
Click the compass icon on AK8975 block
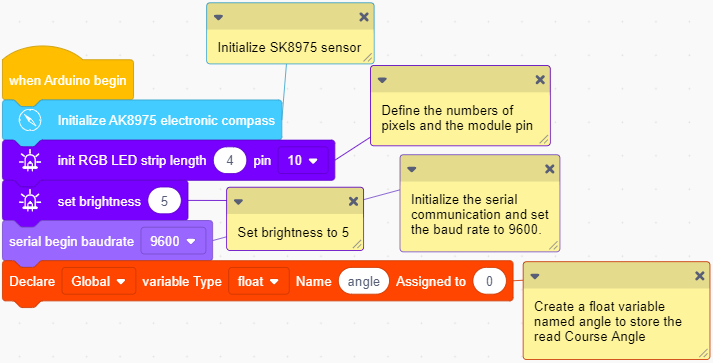[30, 120]
